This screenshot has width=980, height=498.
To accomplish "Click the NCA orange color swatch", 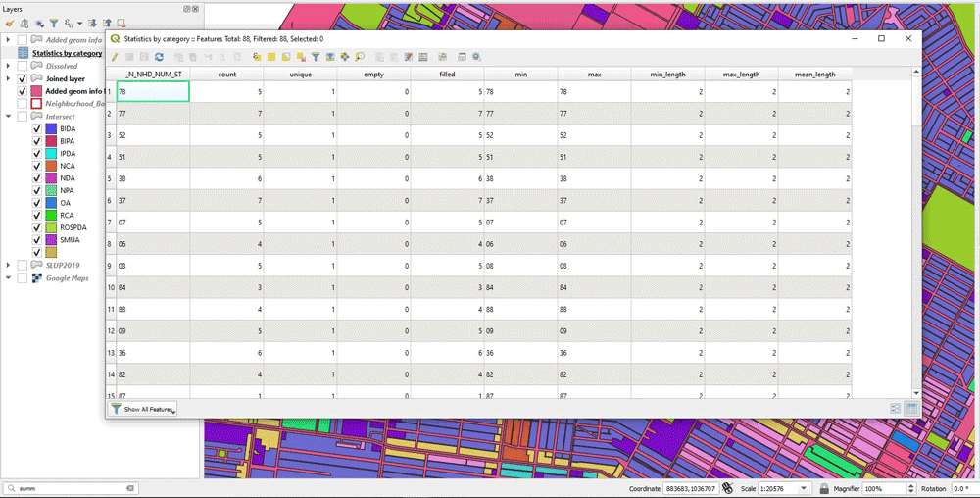I will coord(51,166).
